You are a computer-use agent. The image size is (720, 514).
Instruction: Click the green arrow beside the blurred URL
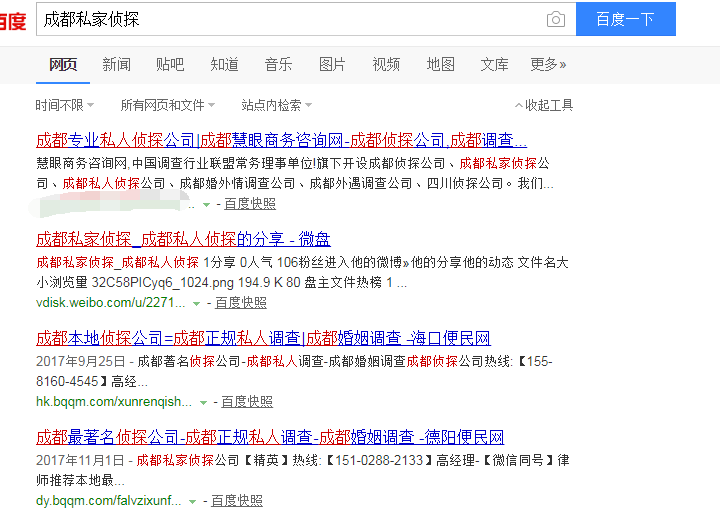[x=207, y=205]
